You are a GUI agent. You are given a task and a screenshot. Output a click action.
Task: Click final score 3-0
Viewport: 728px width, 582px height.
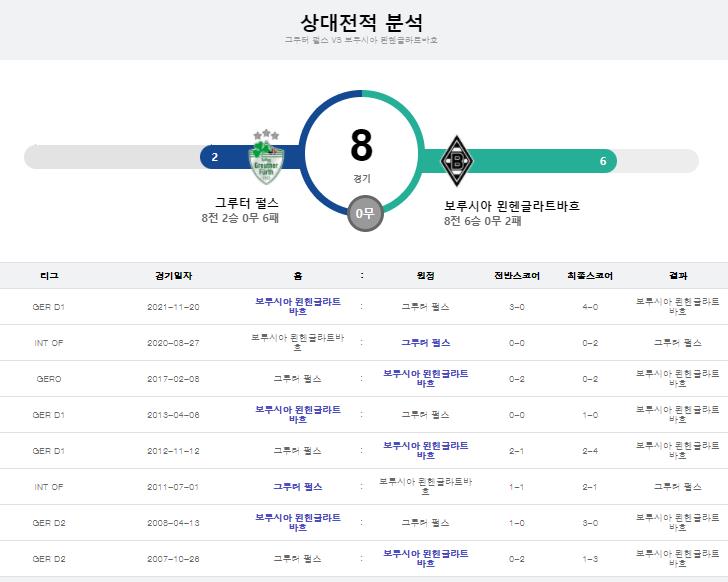[x=590, y=523]
